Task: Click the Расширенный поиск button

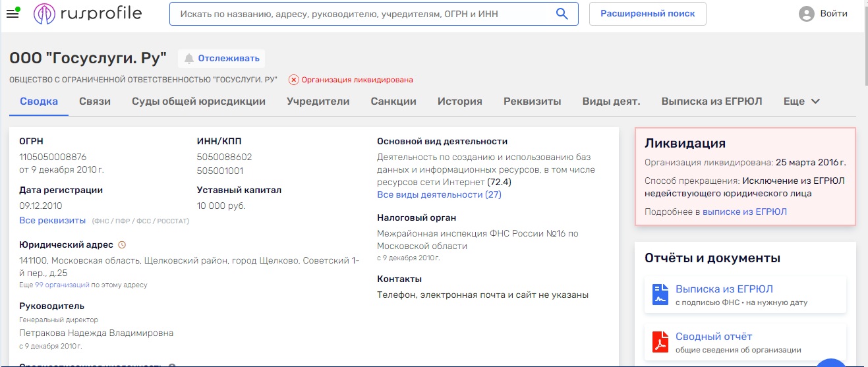Action: (x=647, y=14)
